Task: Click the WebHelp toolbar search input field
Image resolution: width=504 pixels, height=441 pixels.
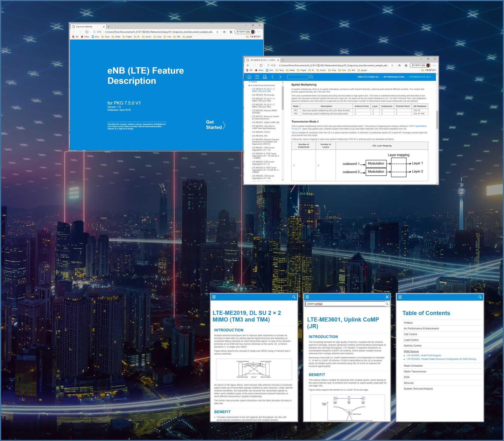Action: (298, 77)
